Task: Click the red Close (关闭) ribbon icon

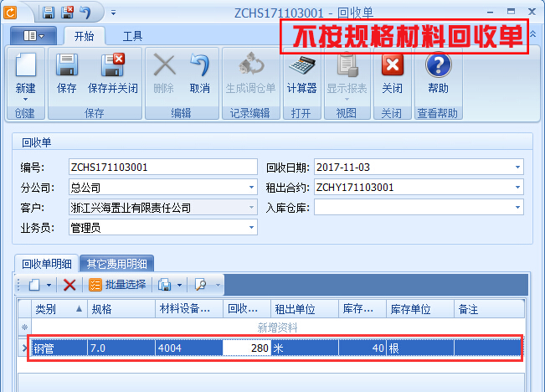Action: pyautogui.click(x=392, y=67)
